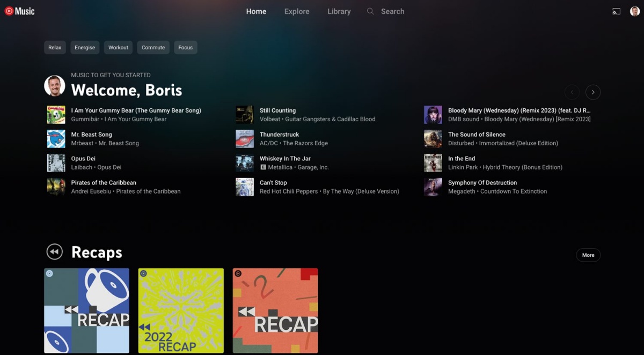Click More button in Recaps section
644x355 pixels.
coord(588,255)
